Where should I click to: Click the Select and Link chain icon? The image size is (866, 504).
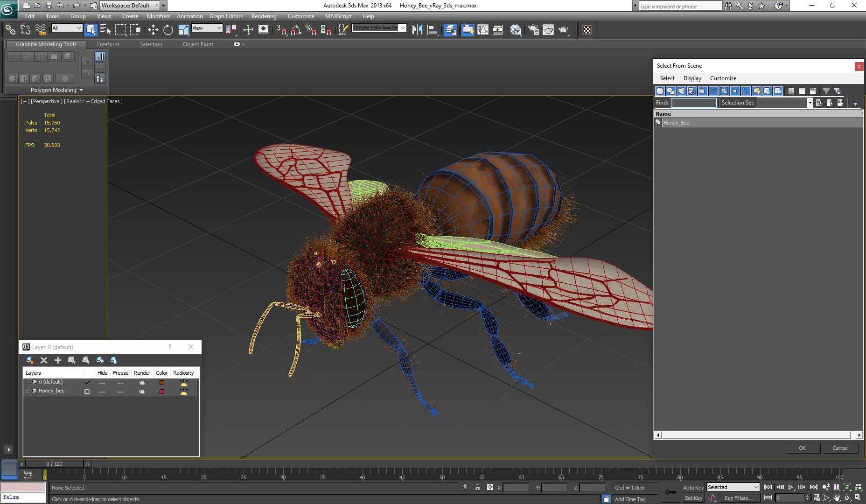pyautogui.click(x=10, y=30)
